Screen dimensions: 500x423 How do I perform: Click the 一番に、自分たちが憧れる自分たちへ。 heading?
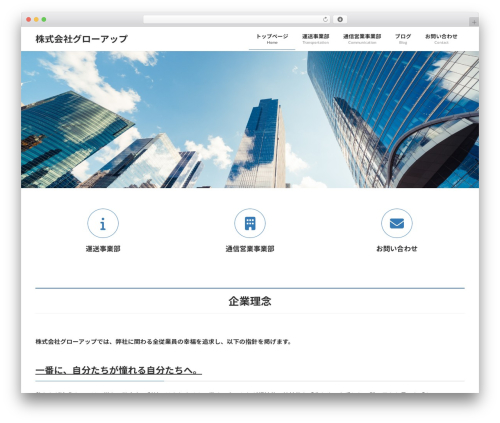point(119,370)
